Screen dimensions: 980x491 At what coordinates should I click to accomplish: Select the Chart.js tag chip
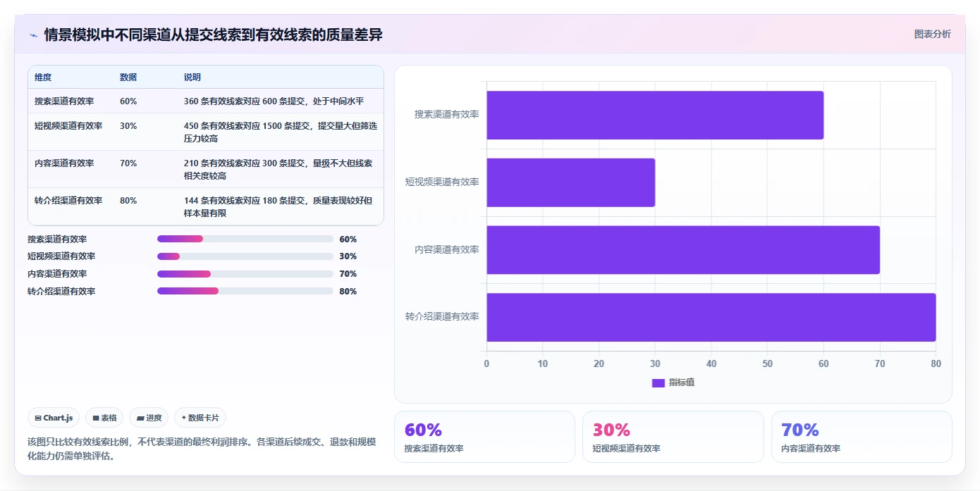[x=54, y=418]
